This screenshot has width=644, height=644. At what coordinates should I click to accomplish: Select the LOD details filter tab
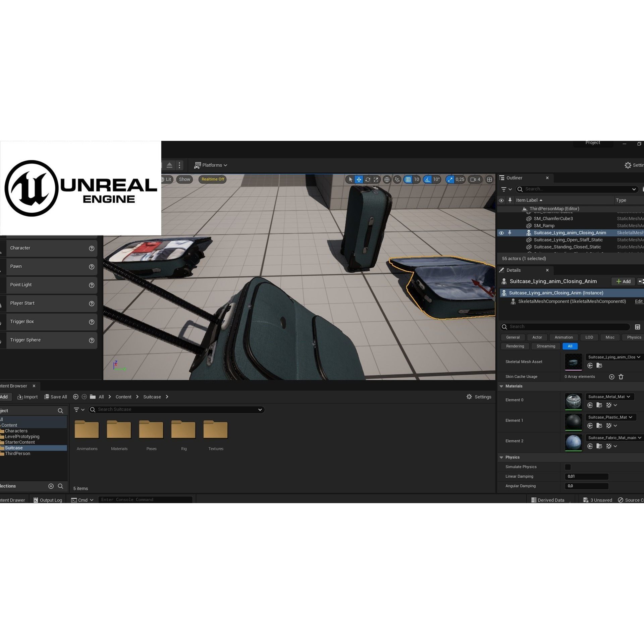pyautogui.click(x=589, y=337)
